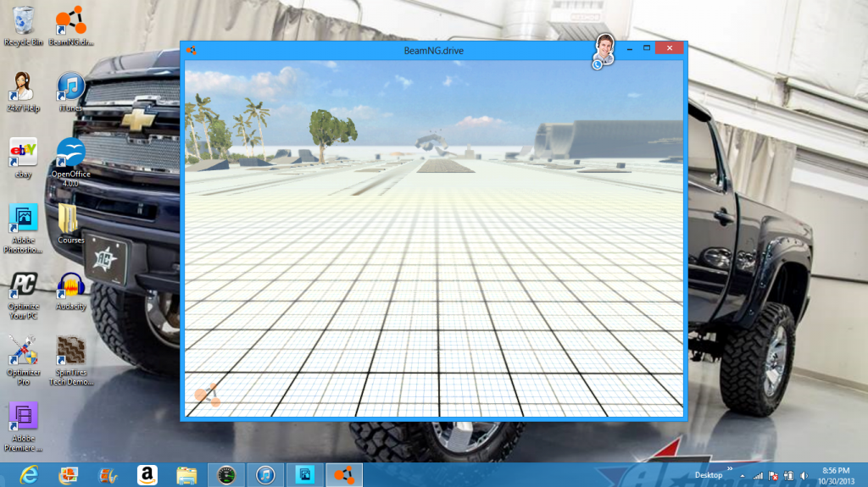Expand the Desktop toolbar chevron
The height and width of the screenshot is (487, 868).
(x=730, y=469)
